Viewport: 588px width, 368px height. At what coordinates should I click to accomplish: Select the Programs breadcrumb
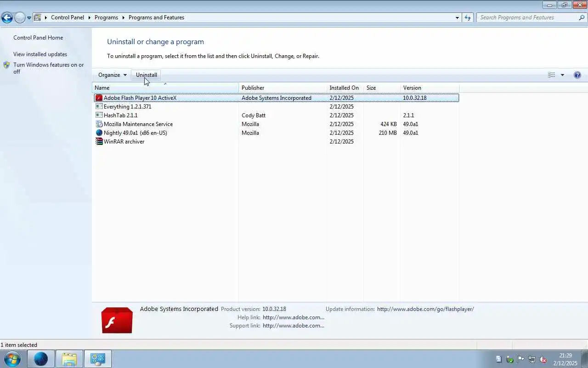[106, 17]
